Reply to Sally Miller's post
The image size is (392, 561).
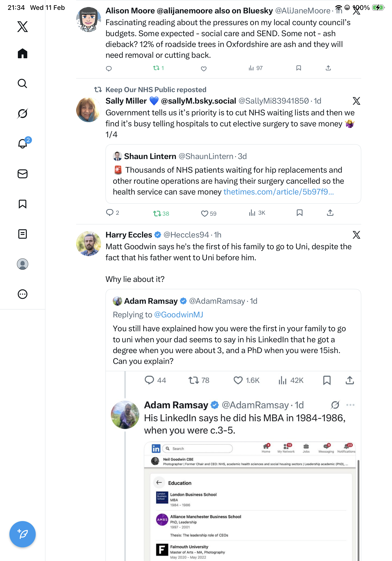[110, 213]
